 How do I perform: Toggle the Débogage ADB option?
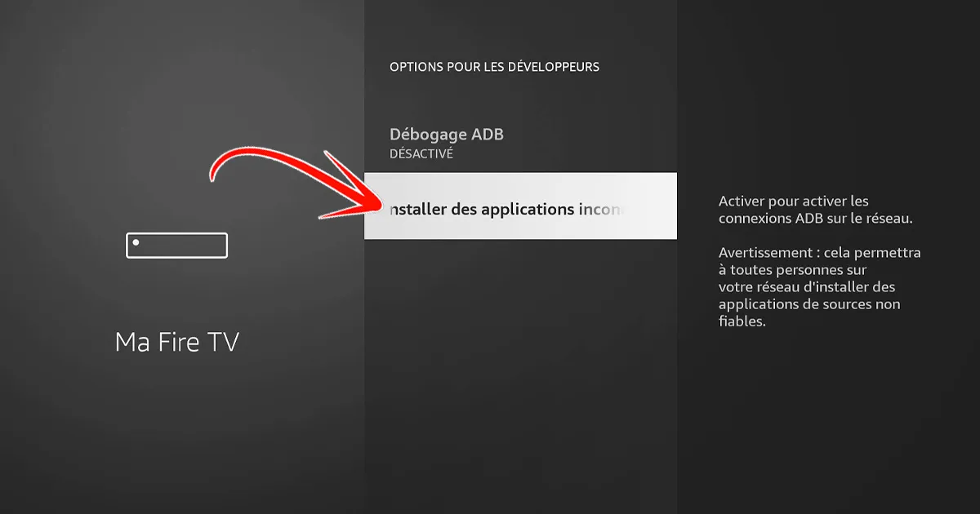pyautogui.click(x=446, y=135)
